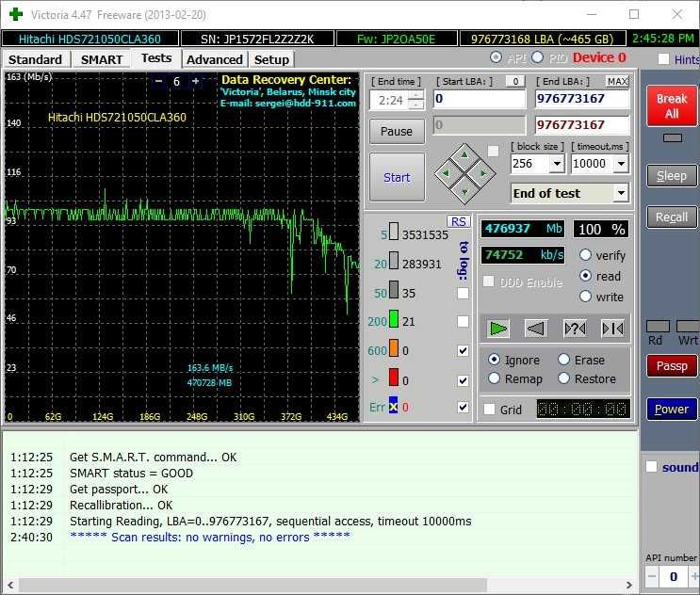Toggle the log checkbox for 600 ms blocks
The height and width of the screenshot is (595, 700).
pyautogui.click(x=463, y=351)
